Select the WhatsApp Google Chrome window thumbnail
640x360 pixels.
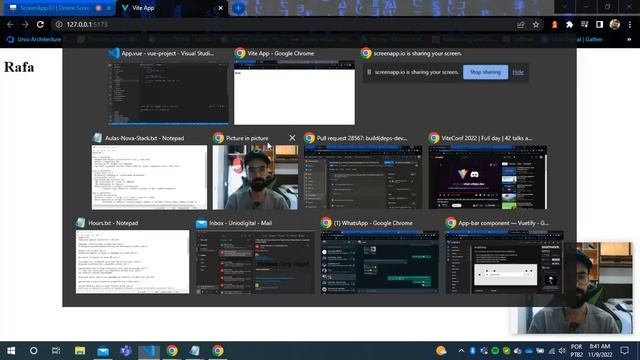(380, 262)
